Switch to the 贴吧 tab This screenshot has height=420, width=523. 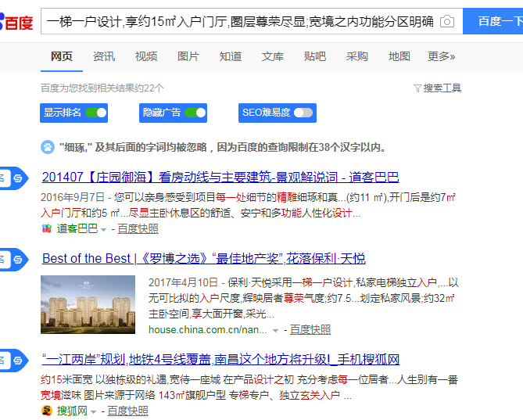click(315, 56)
